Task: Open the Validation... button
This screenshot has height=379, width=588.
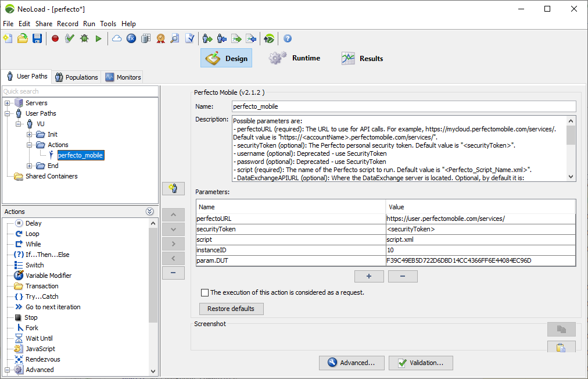Action: (421, 363)
